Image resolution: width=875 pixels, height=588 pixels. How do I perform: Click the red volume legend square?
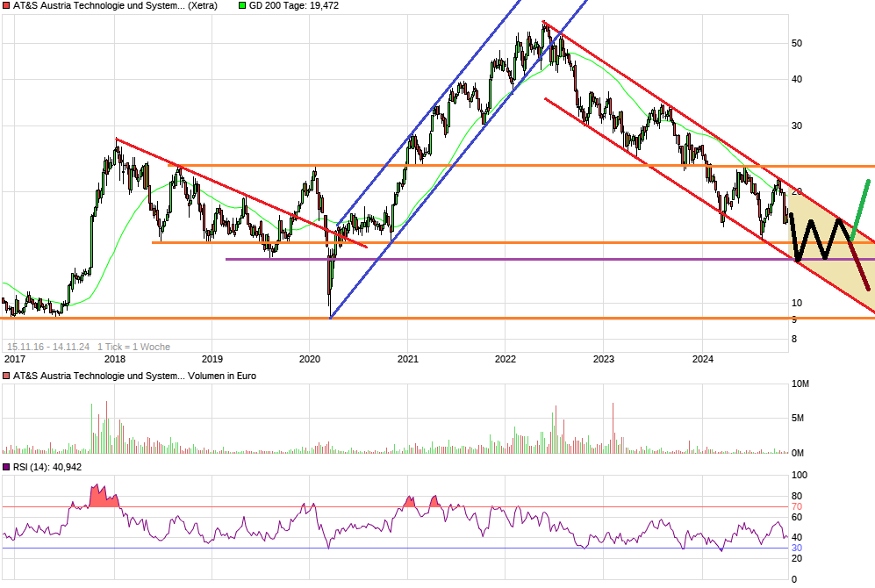point(6,376)
